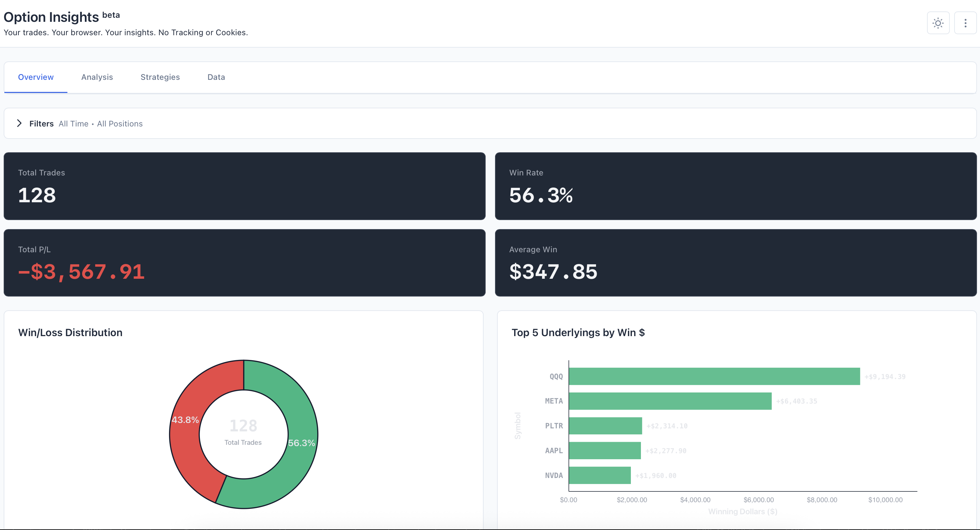
Task: Expand the Filters chevron arrow
Action: pyautogui.click(x=19, y=123)
